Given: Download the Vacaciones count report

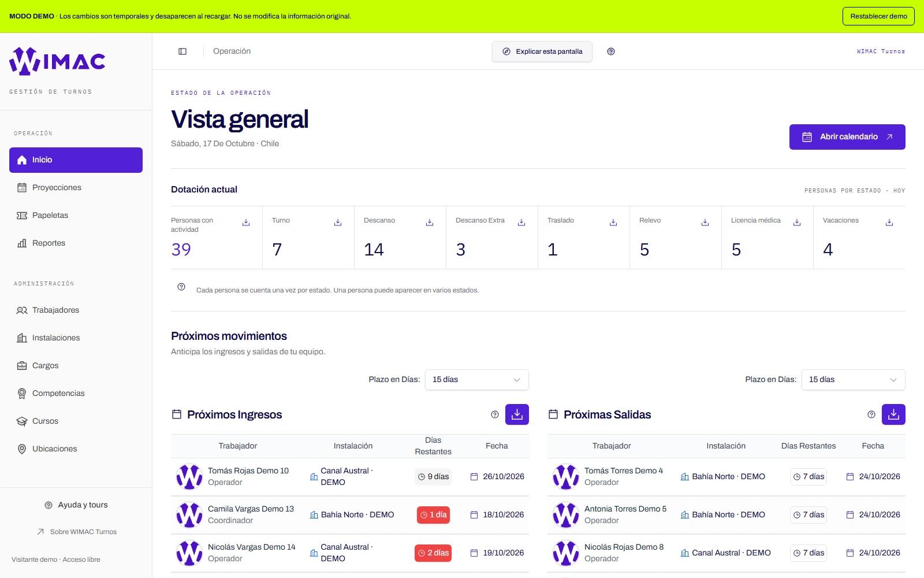Looking at the screenshot, I should coord(889,223).
